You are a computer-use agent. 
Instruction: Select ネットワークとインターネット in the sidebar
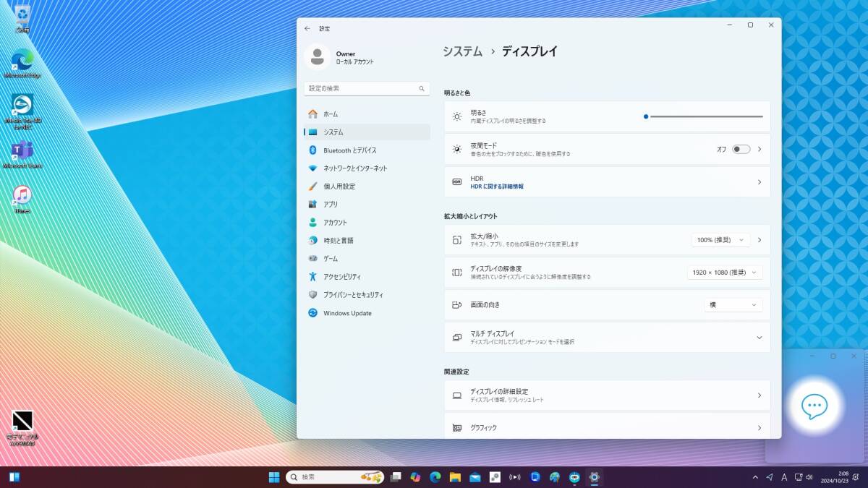355,168
